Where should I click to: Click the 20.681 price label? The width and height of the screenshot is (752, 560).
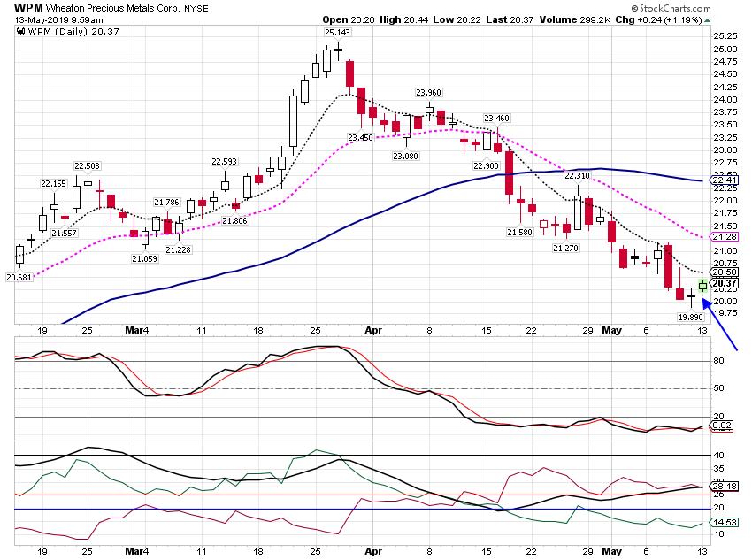click(19, 277)
